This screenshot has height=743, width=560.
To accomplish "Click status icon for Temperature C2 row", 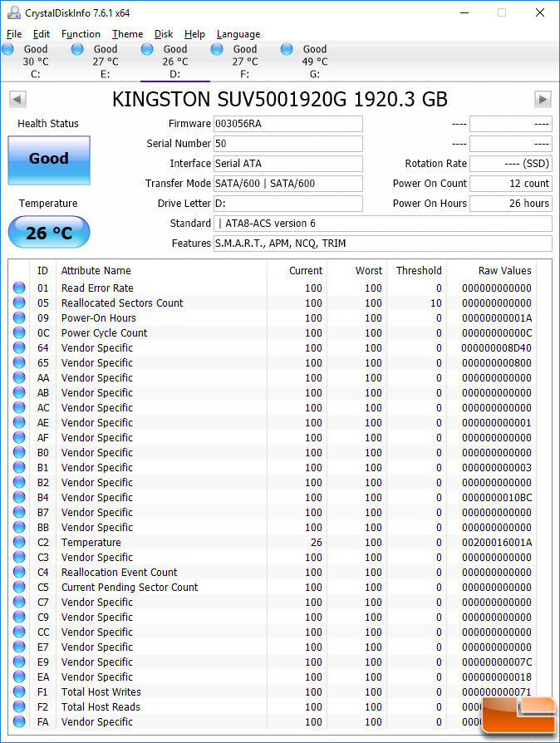I will point(19,542).
